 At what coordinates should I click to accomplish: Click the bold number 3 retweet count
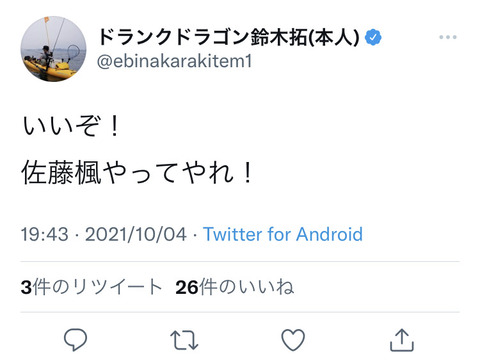[x=26, y=287]
